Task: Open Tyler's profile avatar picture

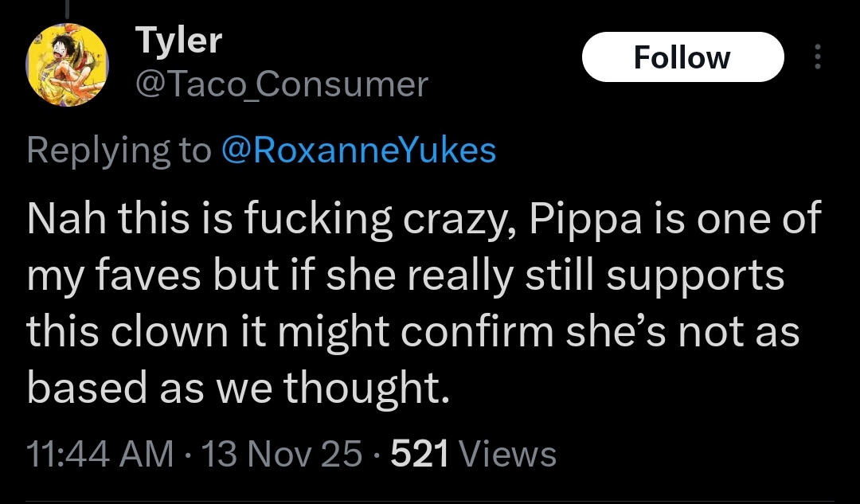Action: (x=68, y=62)
